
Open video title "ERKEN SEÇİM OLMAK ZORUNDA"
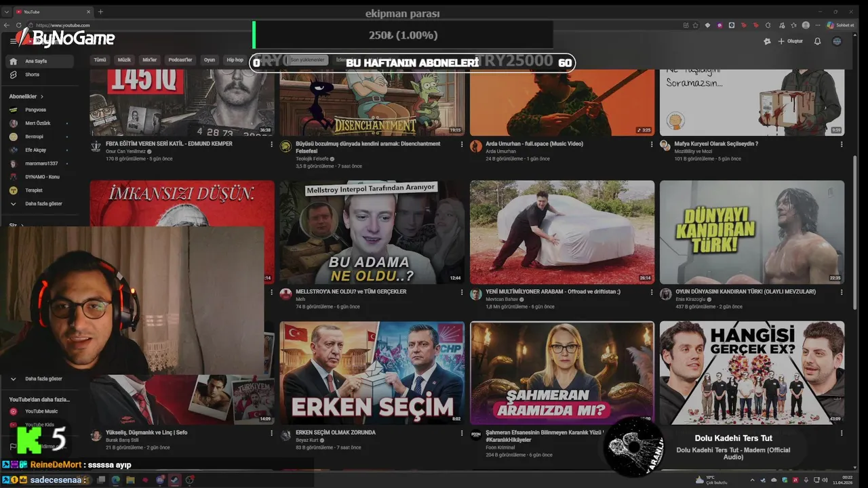point(336,432)
